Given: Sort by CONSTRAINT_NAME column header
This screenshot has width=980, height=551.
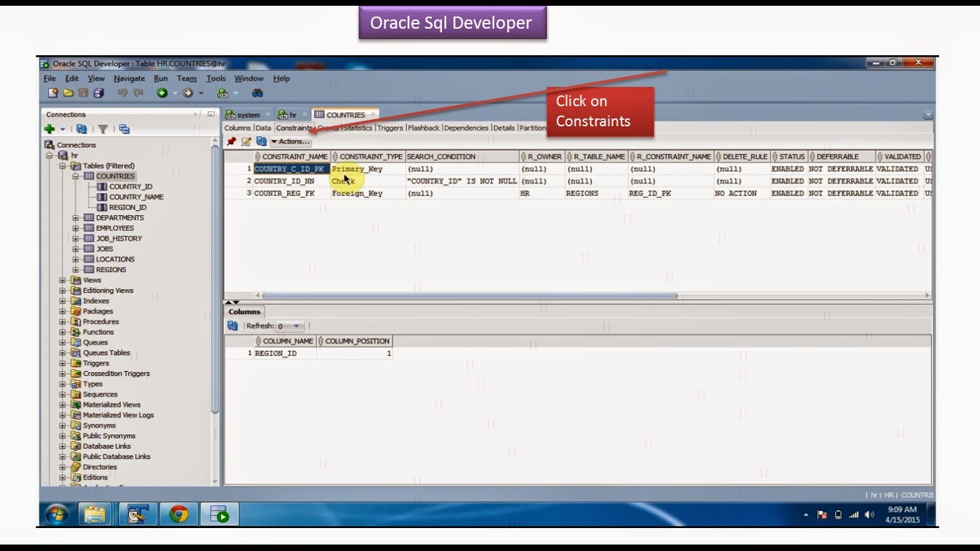Looking at the screenshot, I should [x=292, y=156].
